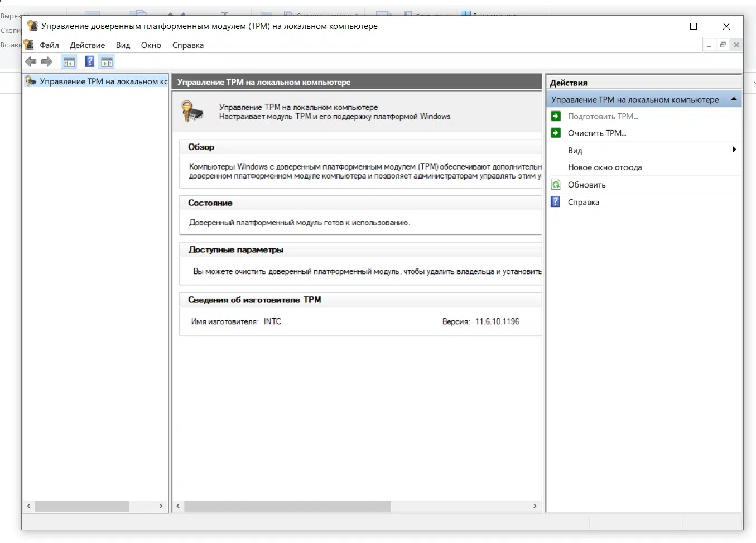The width and height of the screenshot is (756, 543).
Task: Open the Действие menu
Action: [x=87, y=45]
